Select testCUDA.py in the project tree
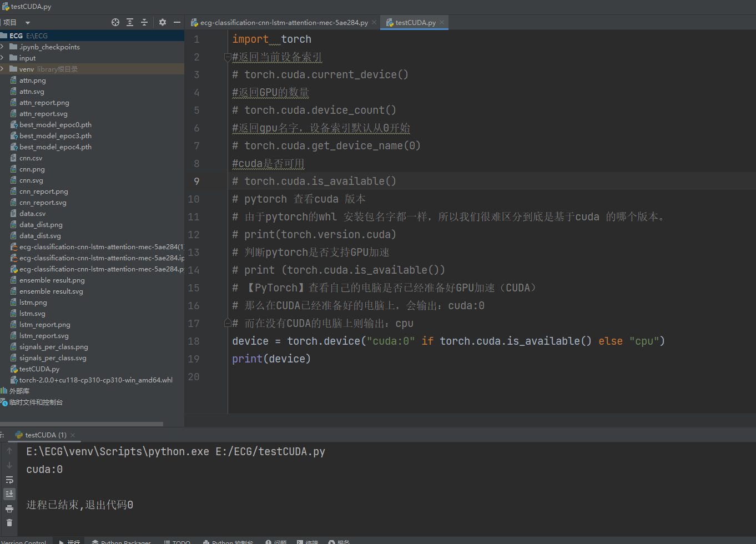756x544 pixels. [39, 369]
